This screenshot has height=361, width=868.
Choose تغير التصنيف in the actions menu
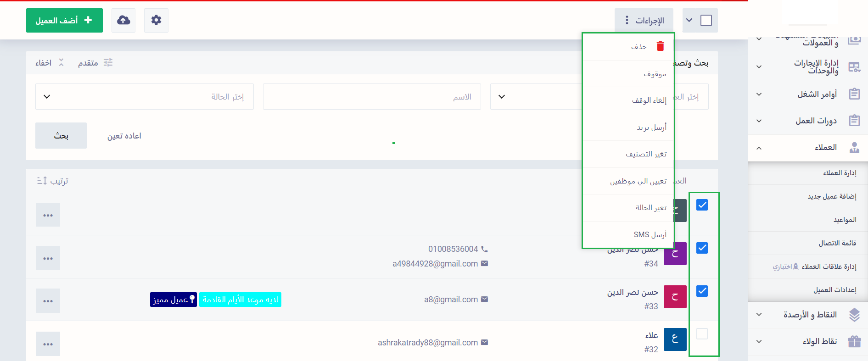pyautogui.click(x=646, y=154)
